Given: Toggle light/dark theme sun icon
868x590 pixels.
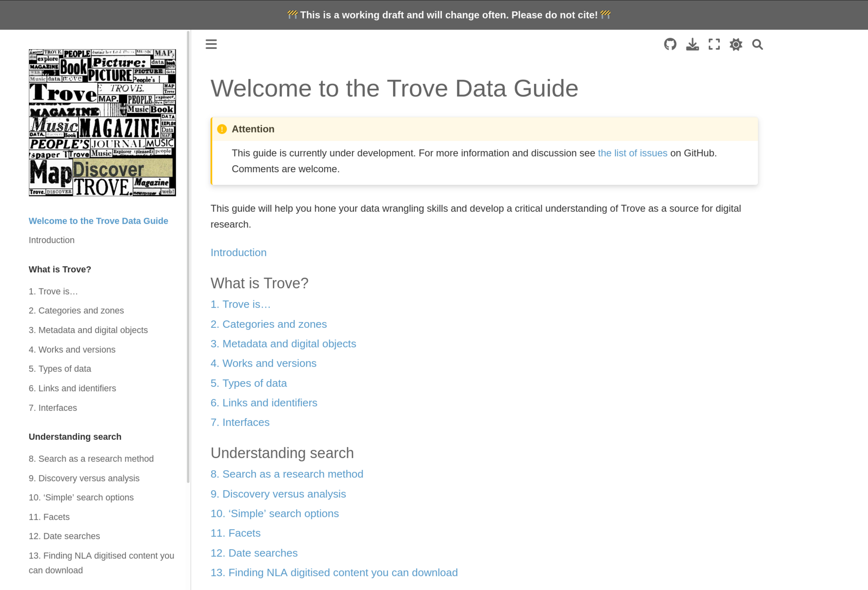Looking at the screenshot, I should [736, 44].
